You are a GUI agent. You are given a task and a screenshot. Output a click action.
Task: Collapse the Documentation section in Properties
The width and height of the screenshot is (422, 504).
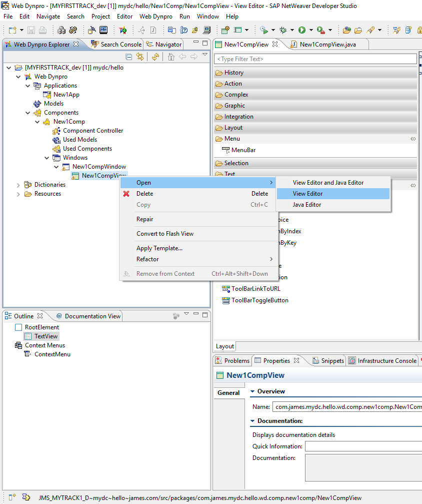pos(252,421)
